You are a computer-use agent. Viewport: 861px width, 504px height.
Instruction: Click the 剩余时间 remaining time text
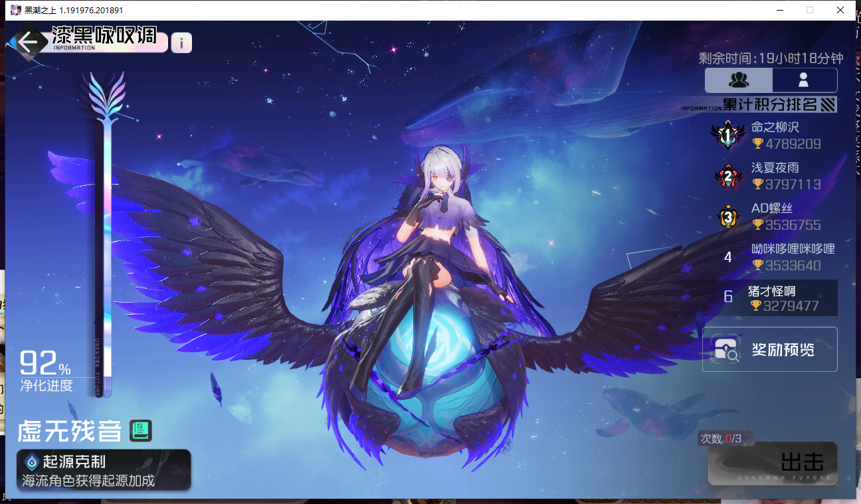point(771,58)
